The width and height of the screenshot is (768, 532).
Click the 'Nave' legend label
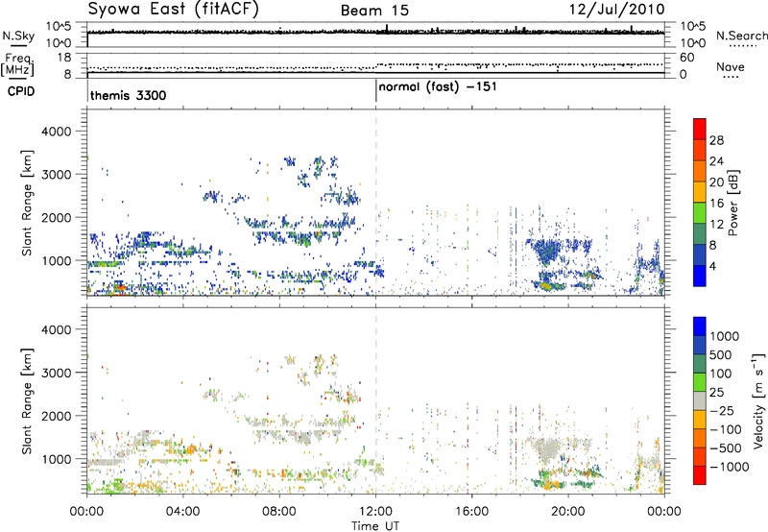point(731,67)
